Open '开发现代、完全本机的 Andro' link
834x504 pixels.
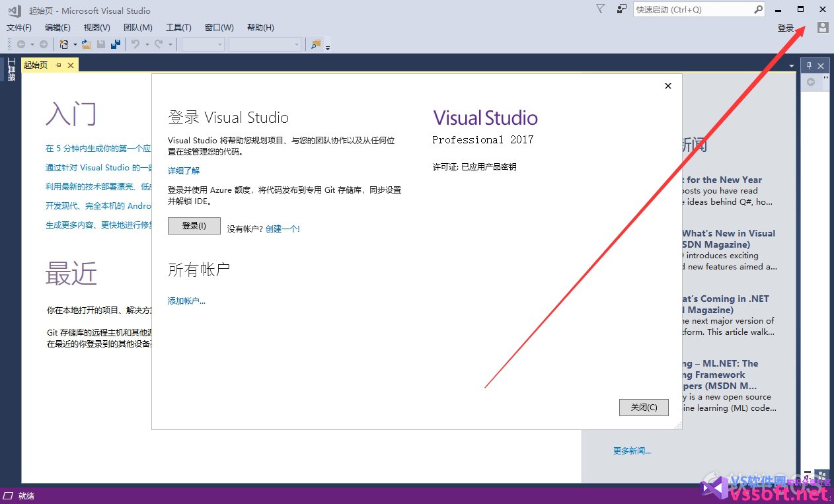[98, 206]
